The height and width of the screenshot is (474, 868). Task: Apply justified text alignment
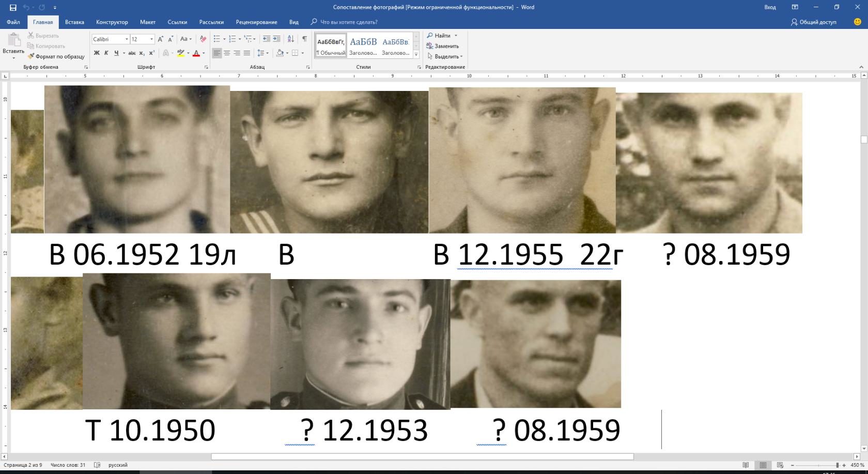pyautogui.click(x=247, y=53)
